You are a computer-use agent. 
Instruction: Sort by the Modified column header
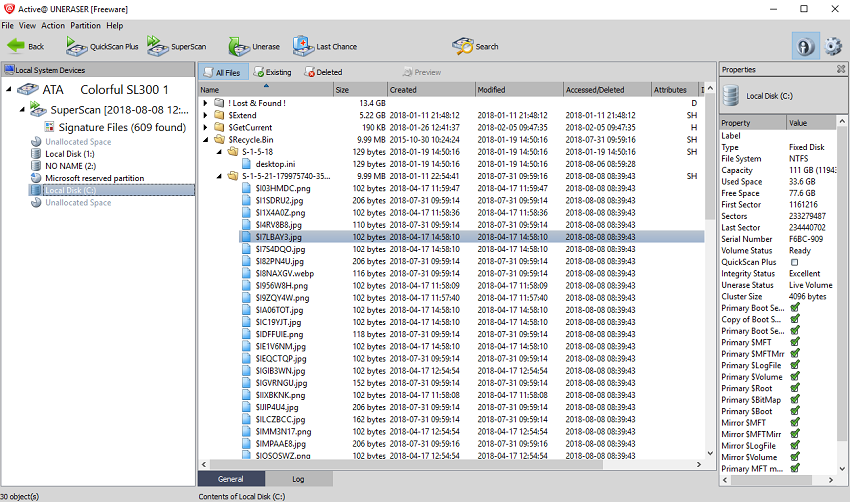[519, 89]
